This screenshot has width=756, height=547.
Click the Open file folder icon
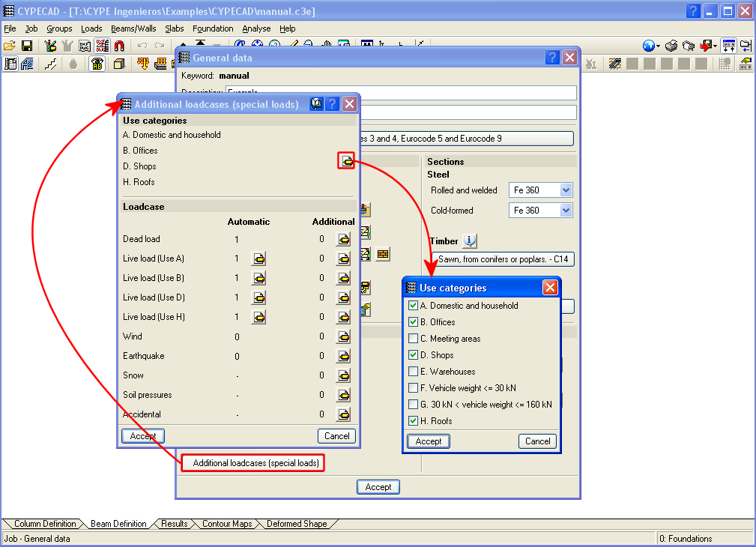(x=10, y=46)
